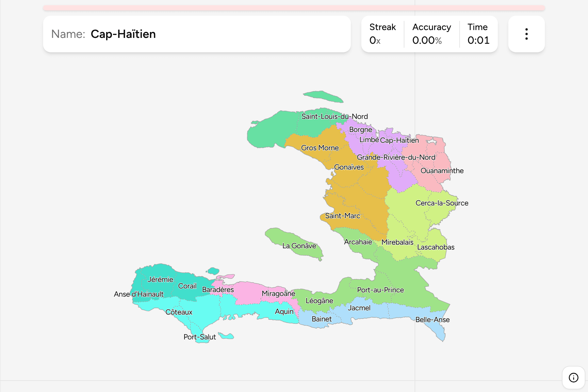Select the Limbé region label
This screenshot has width=588, height=392.
tap(369, 140)
